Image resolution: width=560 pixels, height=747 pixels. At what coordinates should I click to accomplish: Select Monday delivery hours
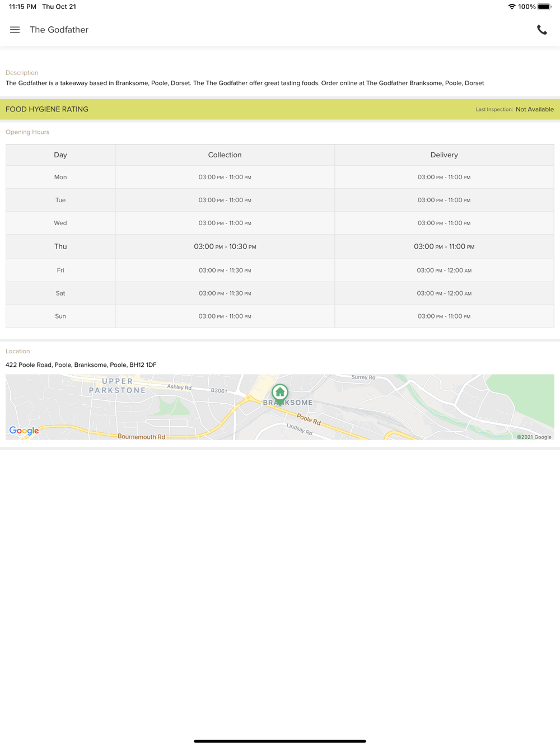tap(444, 177)
